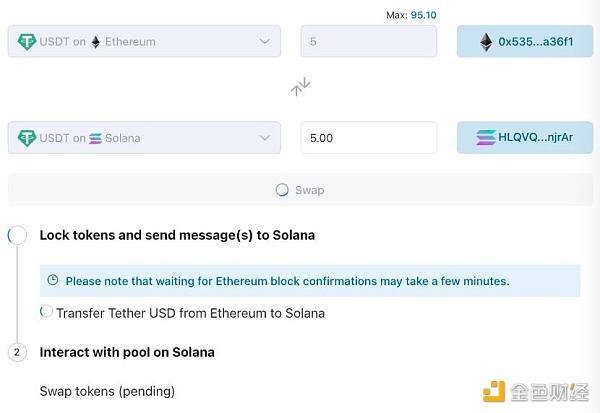Image resolution: width=600 pixels, height=413 pixels.
Task: Click the step 2 circle marker
Action: [17, 352]
